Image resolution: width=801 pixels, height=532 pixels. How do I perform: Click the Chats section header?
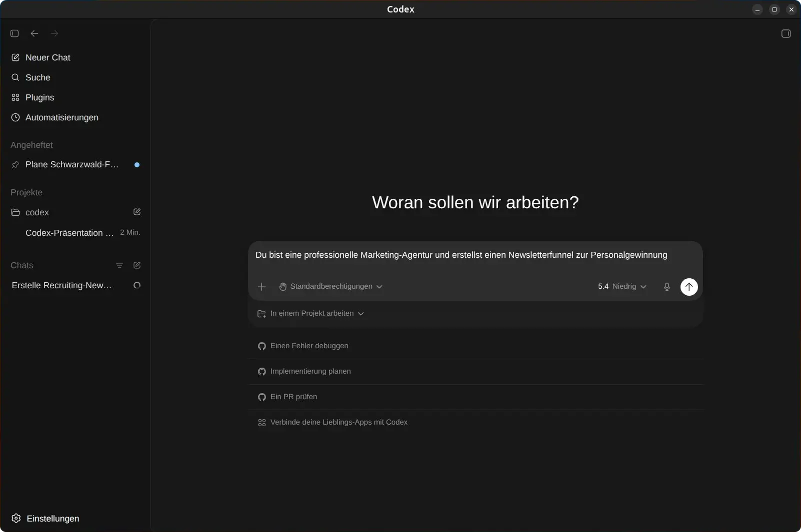click(22, 265)
